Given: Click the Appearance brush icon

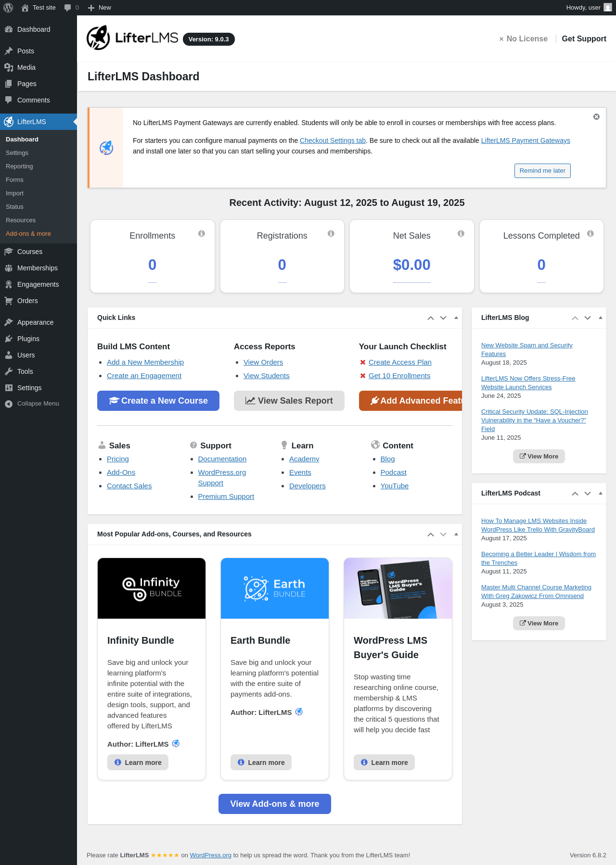Looking at the screenshot, I should tap(9, 322).
